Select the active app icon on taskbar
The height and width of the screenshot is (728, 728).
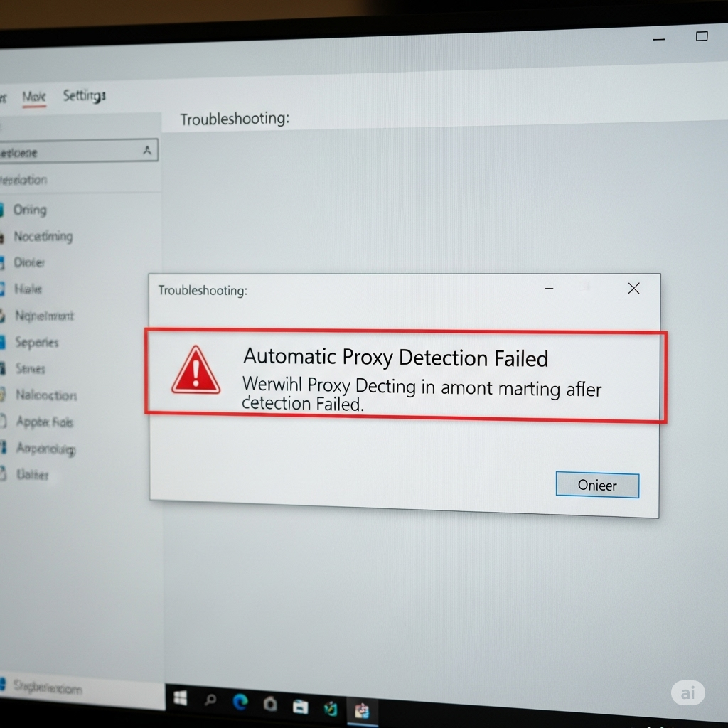(x=362, y=710)
